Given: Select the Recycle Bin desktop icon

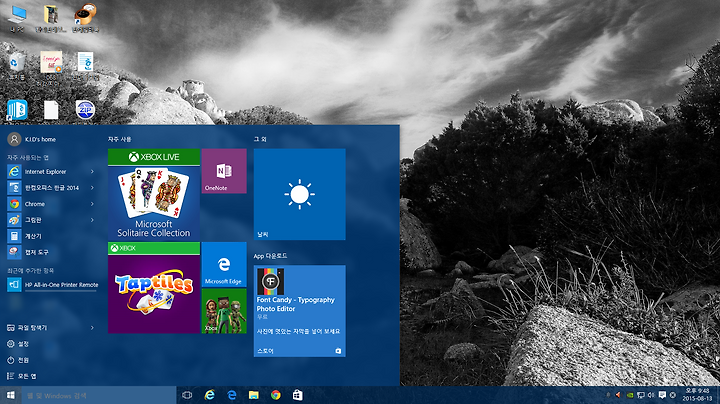Looking at the screenshot, I should tap(17, 67).
